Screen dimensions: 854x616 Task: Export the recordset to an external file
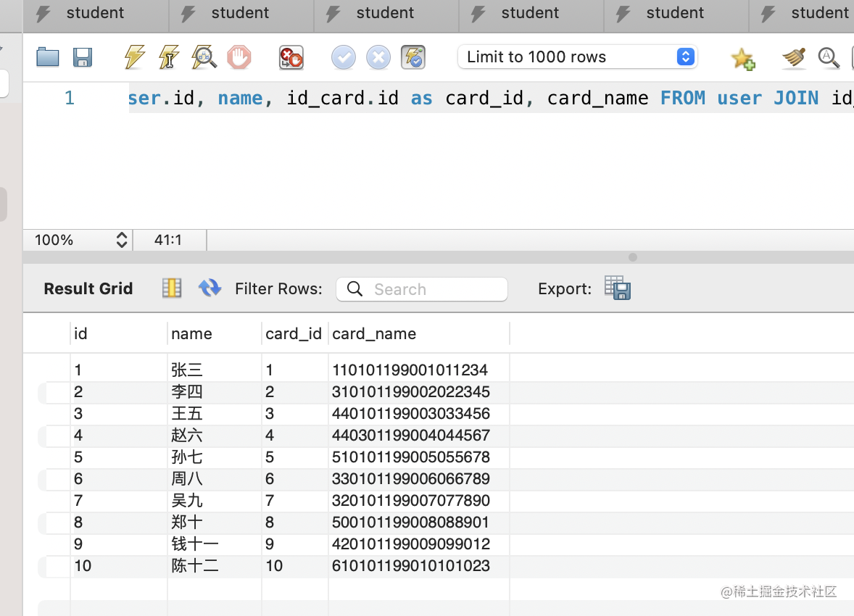[x=618, y=288]
